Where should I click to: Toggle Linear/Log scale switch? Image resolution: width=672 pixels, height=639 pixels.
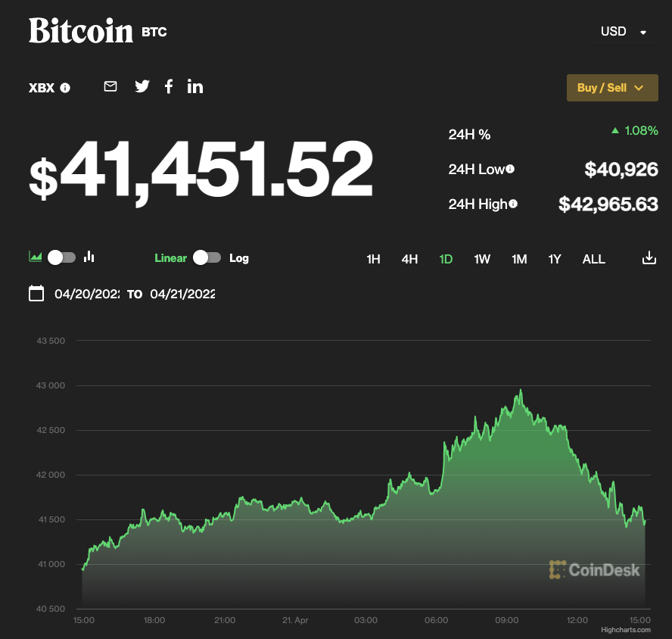tap(207, 257)
